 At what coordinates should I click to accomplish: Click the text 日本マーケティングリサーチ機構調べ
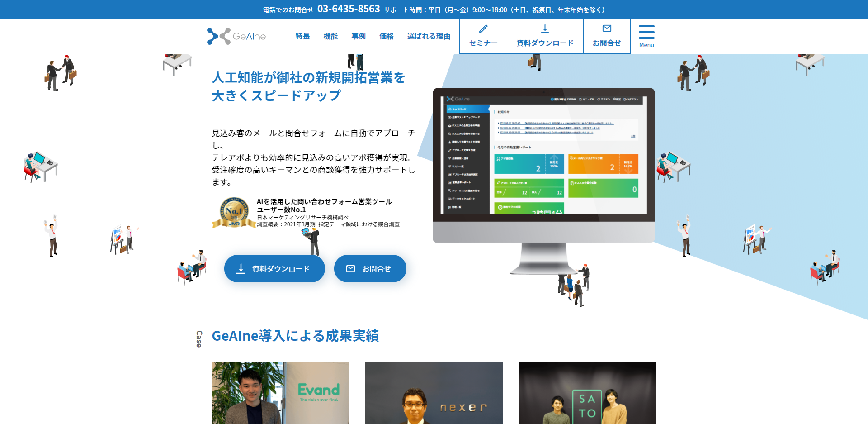[303, 218]
